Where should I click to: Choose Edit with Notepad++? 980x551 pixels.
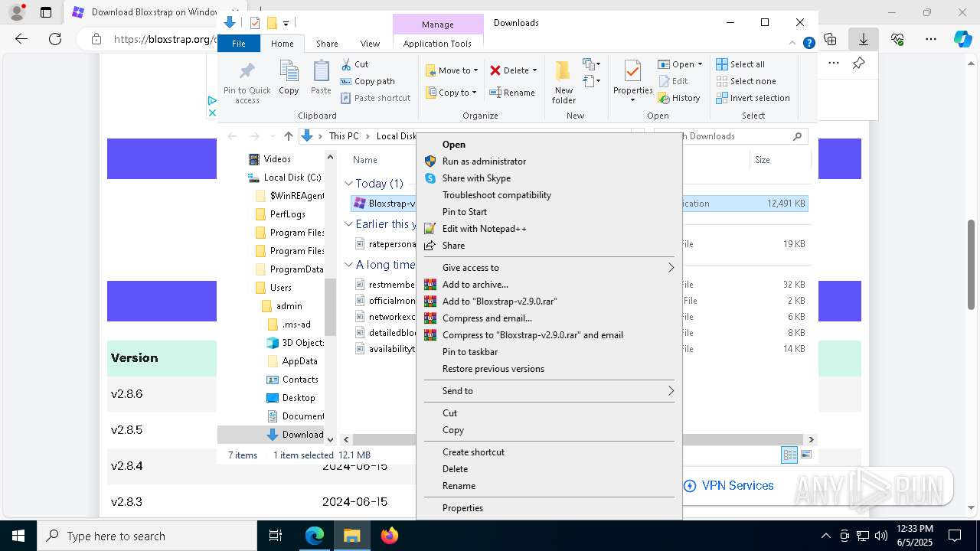coord(549,229)
